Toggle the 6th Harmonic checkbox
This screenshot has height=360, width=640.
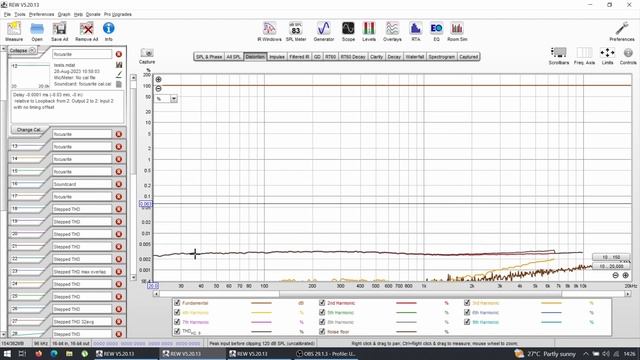click(467, 313)
